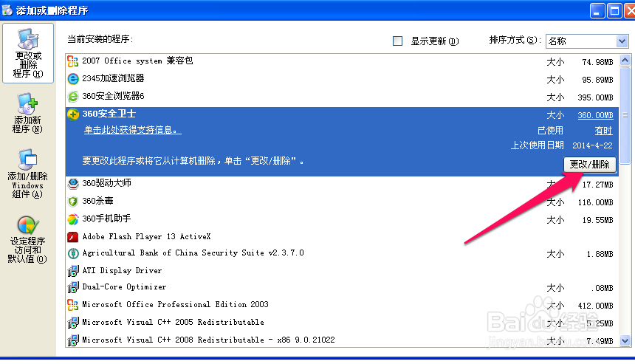The height and width of the screenshot is (364, 635).
Task: Click the Agricultural Bank of China icon
Action: tap(73, 253)
